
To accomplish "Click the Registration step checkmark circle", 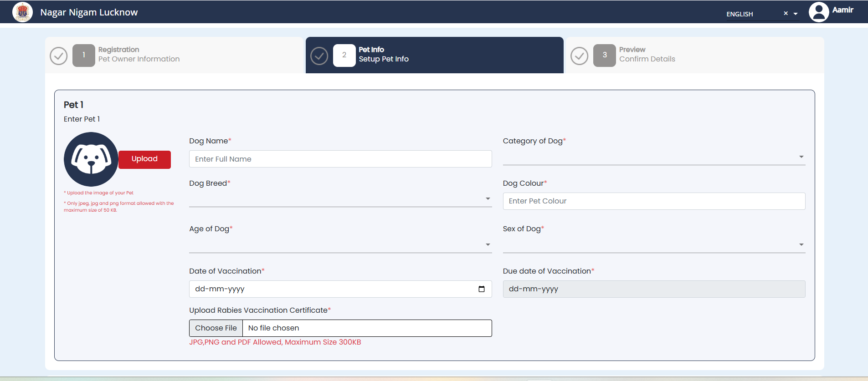I will click(59, 56).
